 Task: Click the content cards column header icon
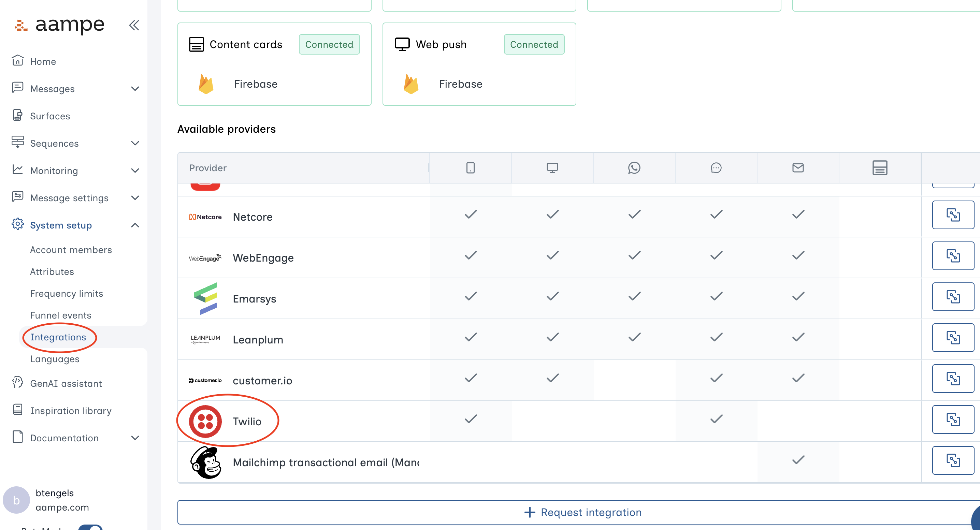click(880, 168)
